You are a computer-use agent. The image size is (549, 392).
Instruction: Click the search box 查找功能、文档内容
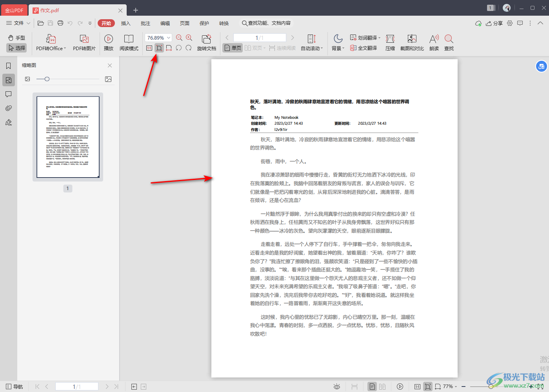266,23
